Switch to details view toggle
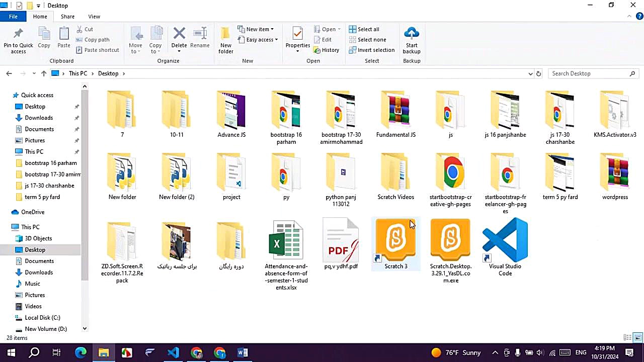This screenshot has height=362, width=644. pyautogui.click(x=627, y=338)
